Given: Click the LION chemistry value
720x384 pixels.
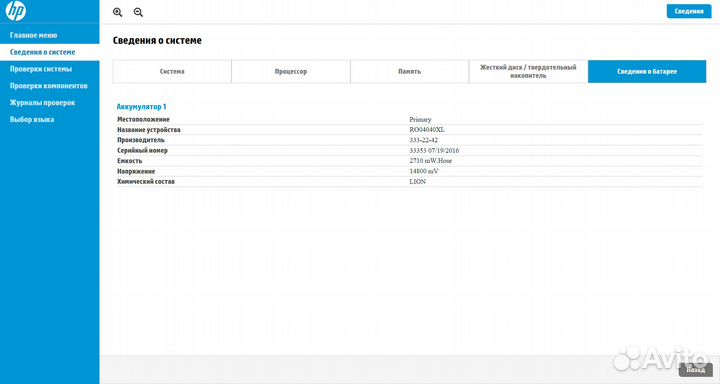Looking at the screenshot, I should (x=417, y=181).
